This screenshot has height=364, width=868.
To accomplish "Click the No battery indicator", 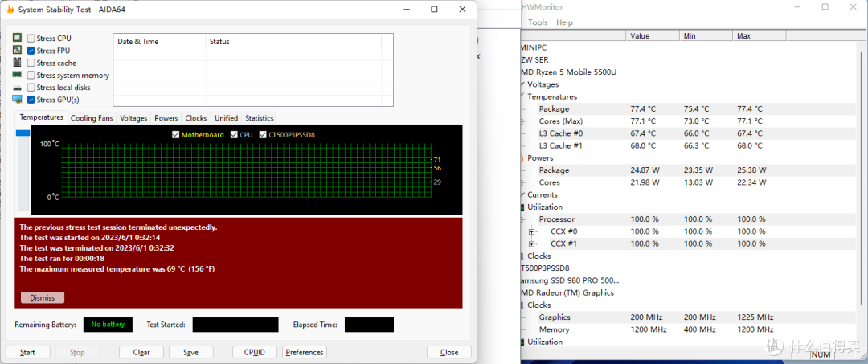I will (108, 325).
